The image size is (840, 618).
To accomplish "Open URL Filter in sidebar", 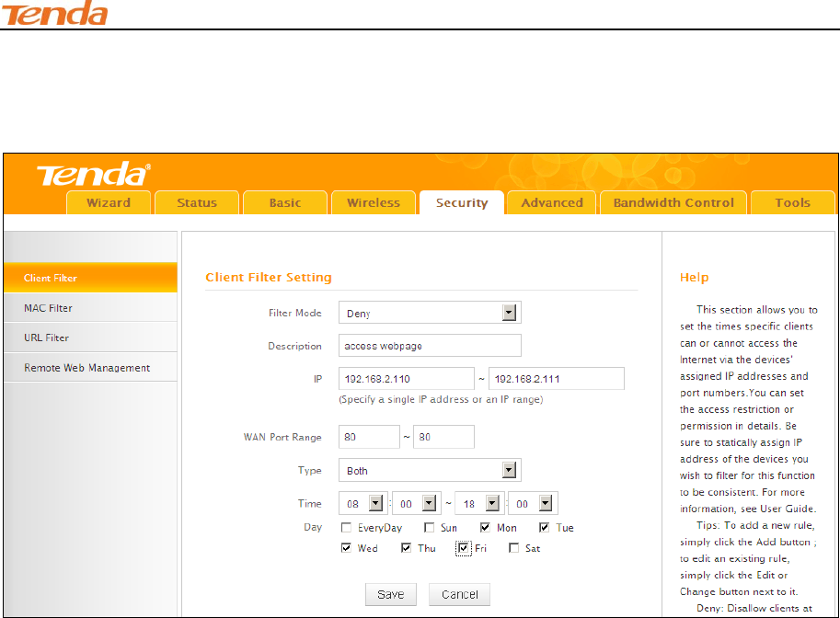I will [90, 338].
